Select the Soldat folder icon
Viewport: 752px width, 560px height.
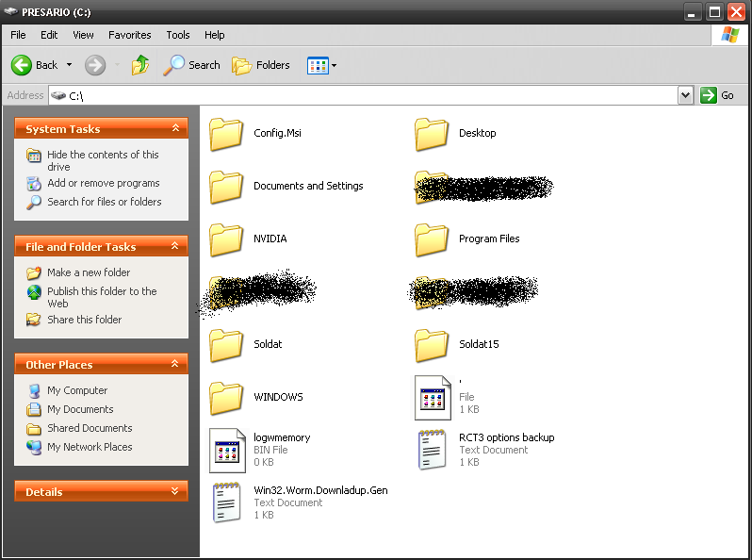pyautogui.click(x=226, y=345)
